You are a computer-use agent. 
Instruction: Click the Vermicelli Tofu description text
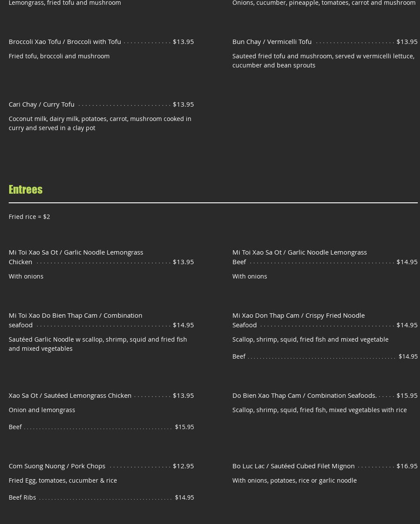323,60
